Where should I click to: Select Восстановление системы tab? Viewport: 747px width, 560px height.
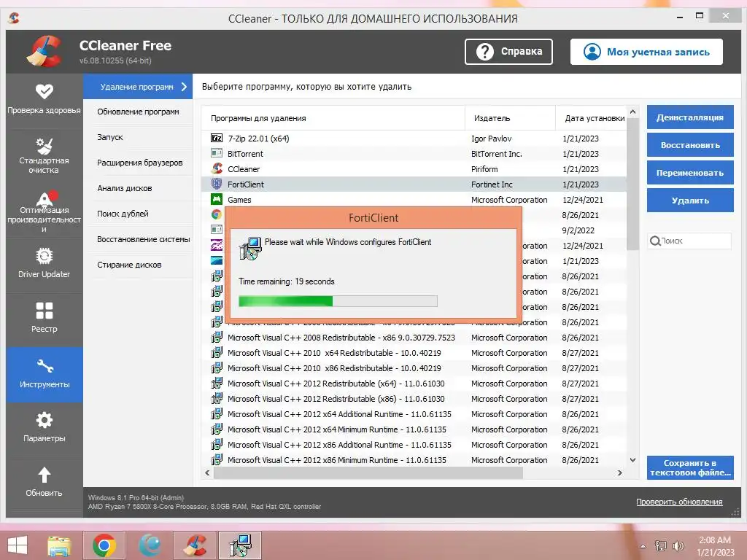138,239
